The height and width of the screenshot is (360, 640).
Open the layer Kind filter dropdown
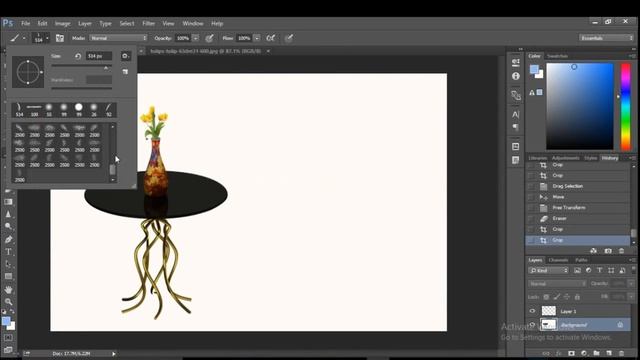[x=548, y=270]
